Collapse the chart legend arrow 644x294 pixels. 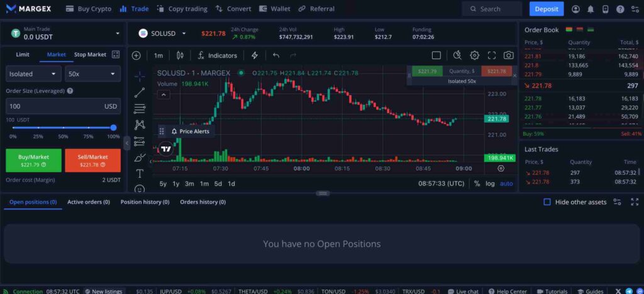point(164,95)
